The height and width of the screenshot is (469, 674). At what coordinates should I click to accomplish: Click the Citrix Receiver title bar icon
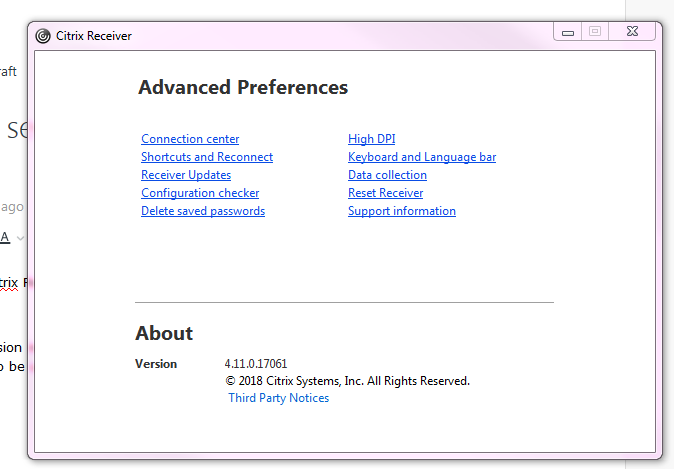tap(43, 36)
